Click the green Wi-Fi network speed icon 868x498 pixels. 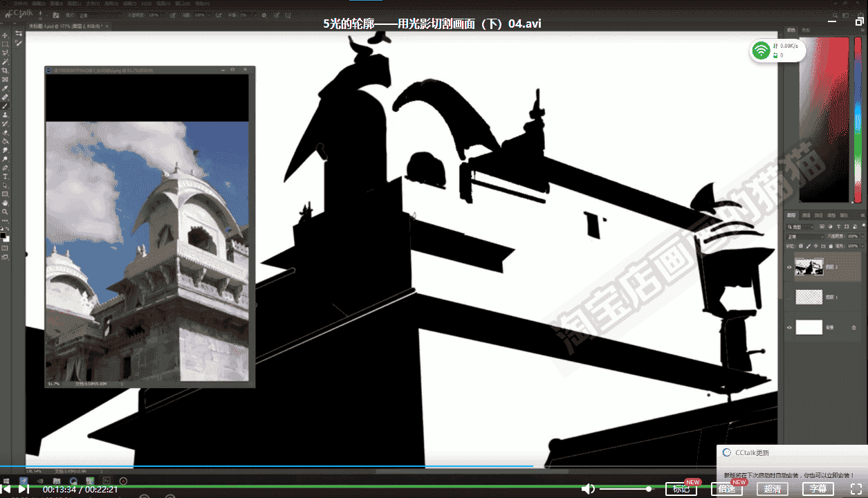point(761,50)
